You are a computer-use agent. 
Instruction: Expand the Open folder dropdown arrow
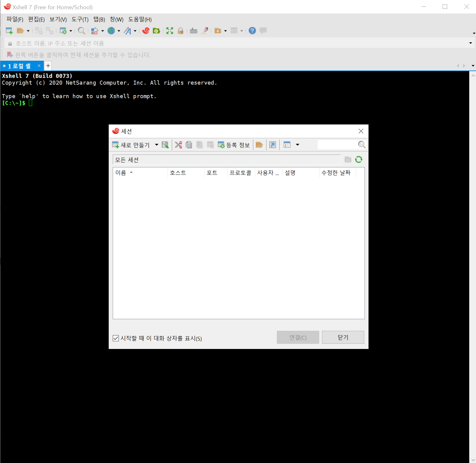coord(28,31)
